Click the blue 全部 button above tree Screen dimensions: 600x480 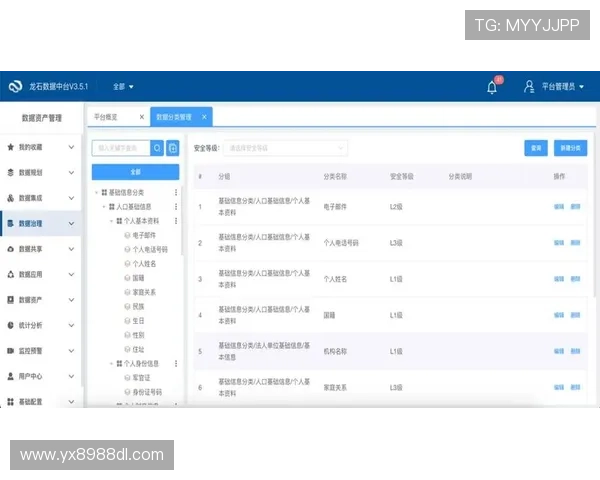(135, 172)
